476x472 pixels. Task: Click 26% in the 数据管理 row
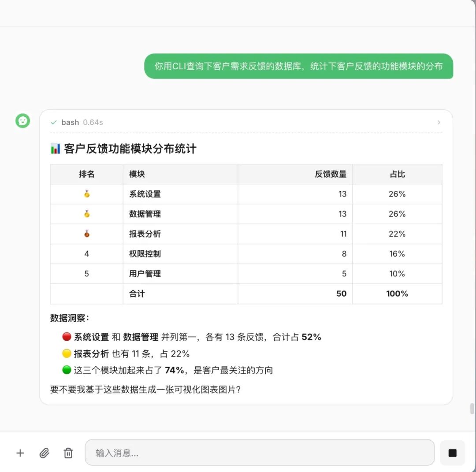(397, 214)
